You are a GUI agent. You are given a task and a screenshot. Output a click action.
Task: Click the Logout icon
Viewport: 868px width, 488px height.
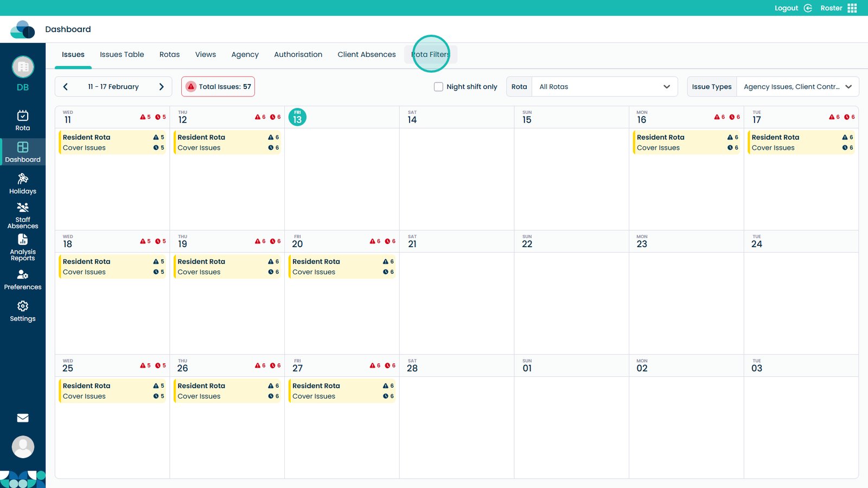coord(808,8)
